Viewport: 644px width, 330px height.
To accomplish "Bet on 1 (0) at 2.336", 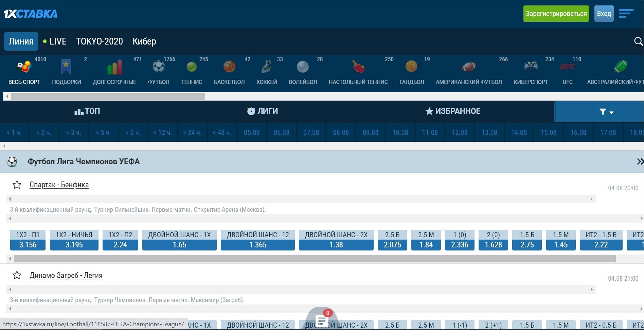I will click(460, 240).
